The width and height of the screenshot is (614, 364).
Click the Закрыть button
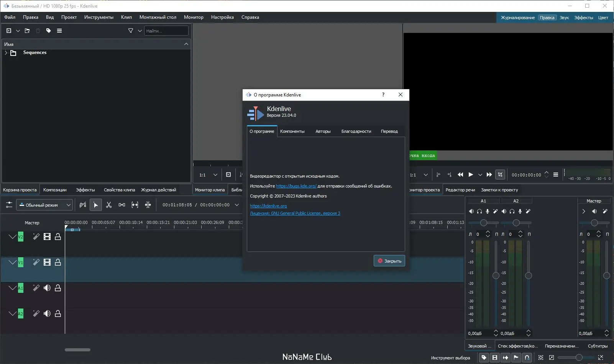(389, 261)
